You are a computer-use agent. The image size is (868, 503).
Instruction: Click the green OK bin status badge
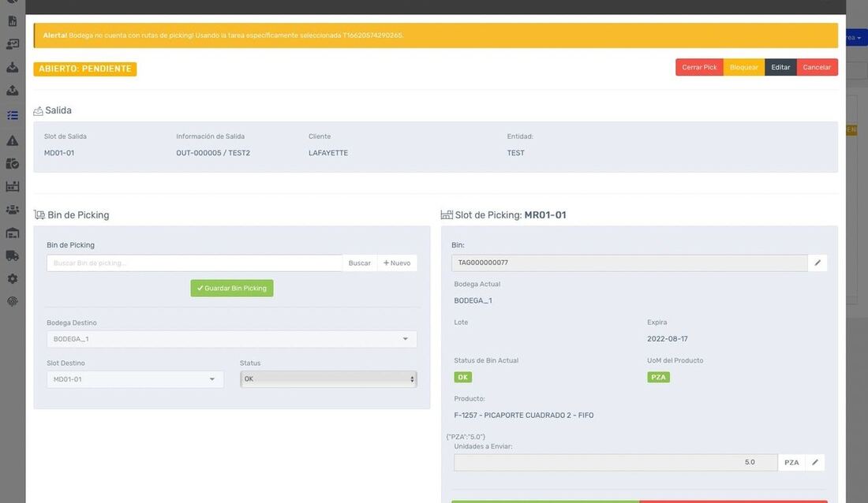click(x=462, y=378)
